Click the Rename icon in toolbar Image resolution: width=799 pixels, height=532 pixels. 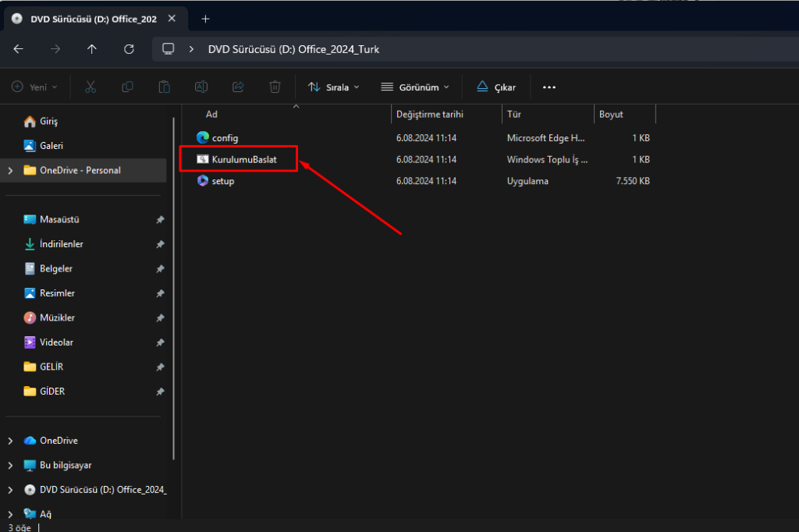tap(201, 87)
